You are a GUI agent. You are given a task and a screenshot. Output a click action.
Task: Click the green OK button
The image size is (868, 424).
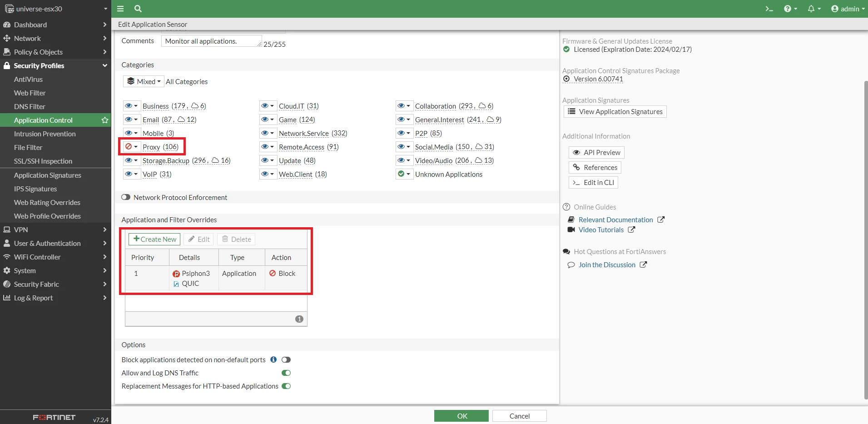pos(461,416)
